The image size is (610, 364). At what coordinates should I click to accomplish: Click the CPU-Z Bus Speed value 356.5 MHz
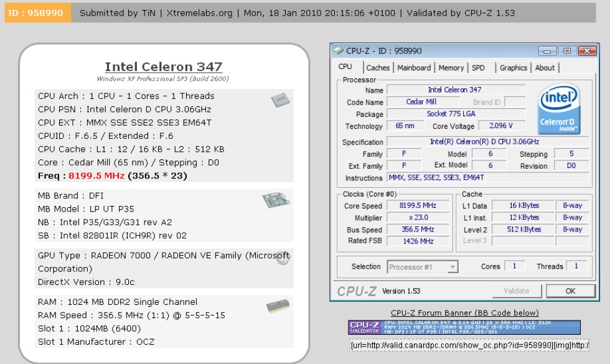pos(418,230)
